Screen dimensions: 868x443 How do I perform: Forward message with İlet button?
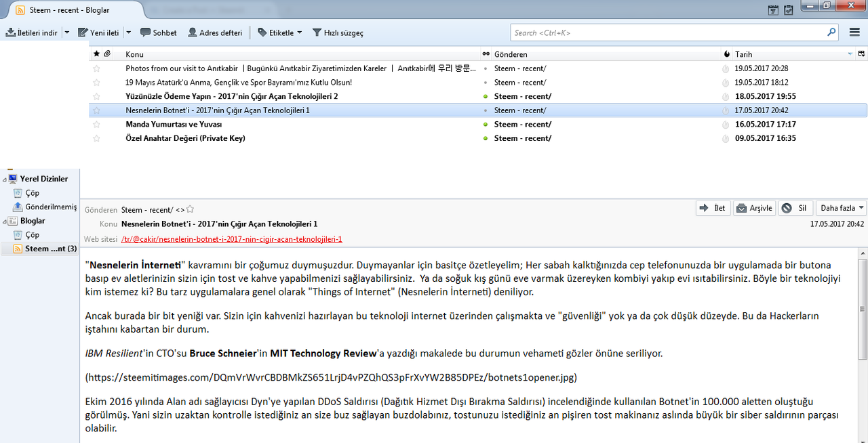pos(713,208)
